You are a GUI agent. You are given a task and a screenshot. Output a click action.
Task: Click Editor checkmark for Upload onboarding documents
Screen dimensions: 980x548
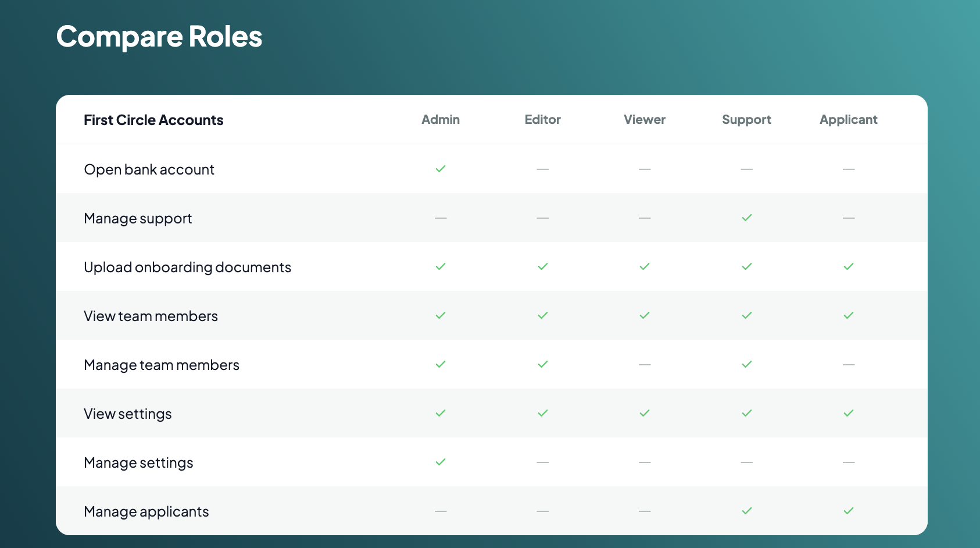[x=543, y=266]
